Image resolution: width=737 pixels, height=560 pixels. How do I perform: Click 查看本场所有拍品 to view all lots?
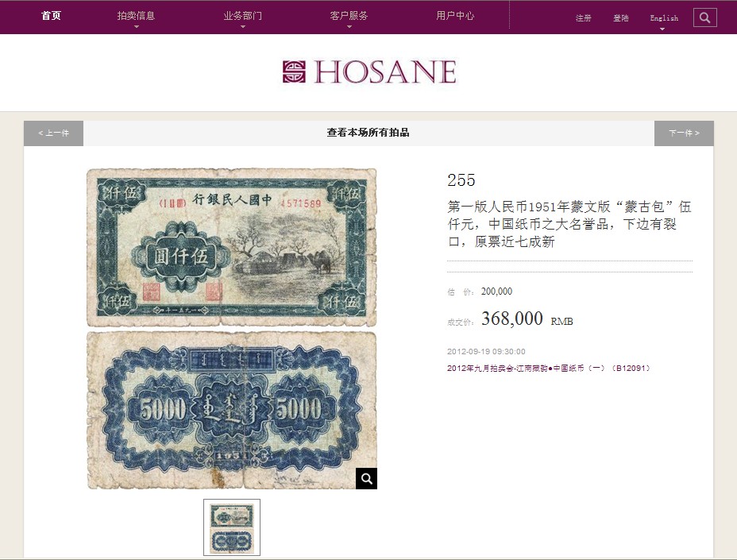[x=368, y=133]
